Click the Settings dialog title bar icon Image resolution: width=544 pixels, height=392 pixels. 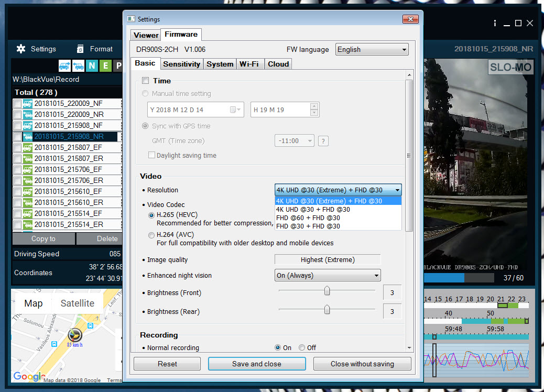131,19
